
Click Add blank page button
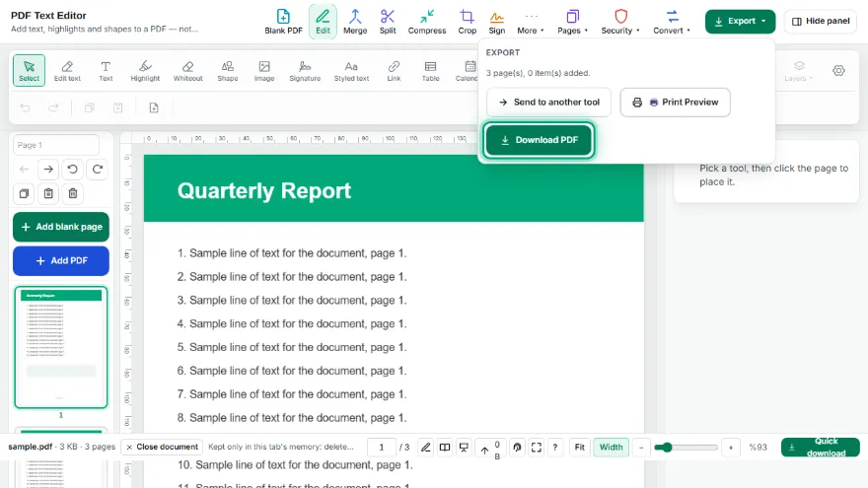point(61,227)
